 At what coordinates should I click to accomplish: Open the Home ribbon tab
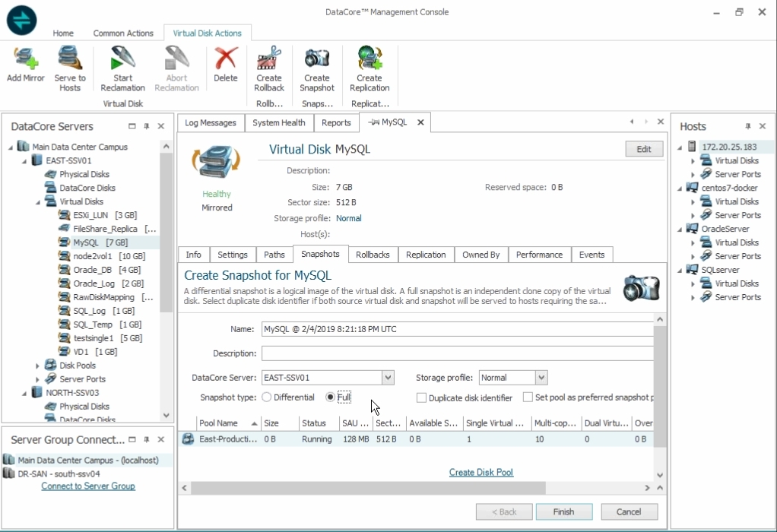coord(63,33)
